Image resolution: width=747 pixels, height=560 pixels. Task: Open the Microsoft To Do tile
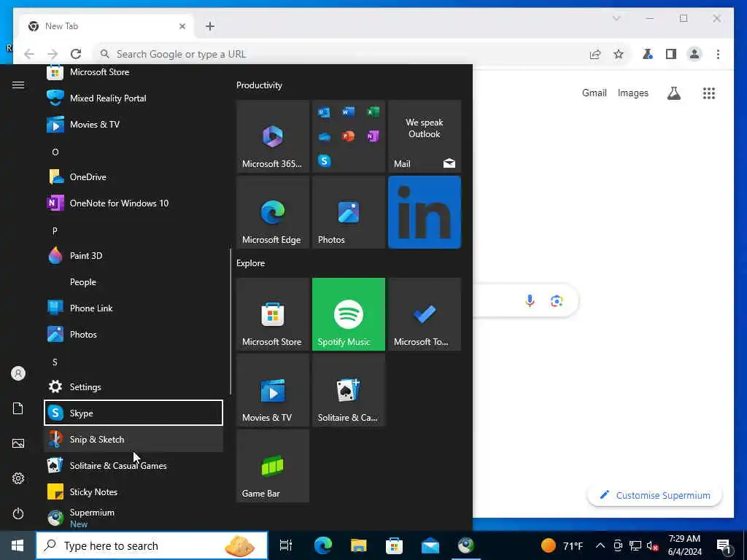click(425, 314)
